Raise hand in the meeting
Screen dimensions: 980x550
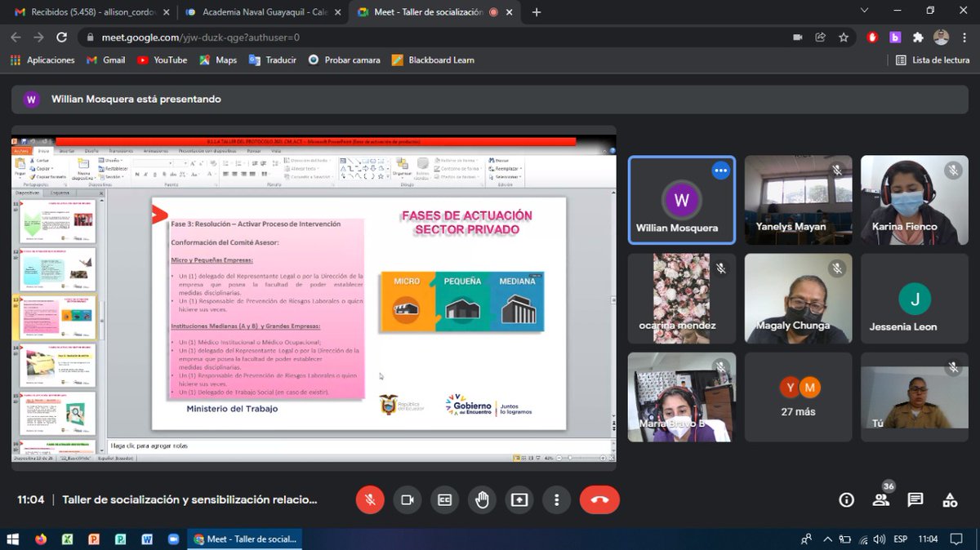pyautogui.click(x=482, y=500)
